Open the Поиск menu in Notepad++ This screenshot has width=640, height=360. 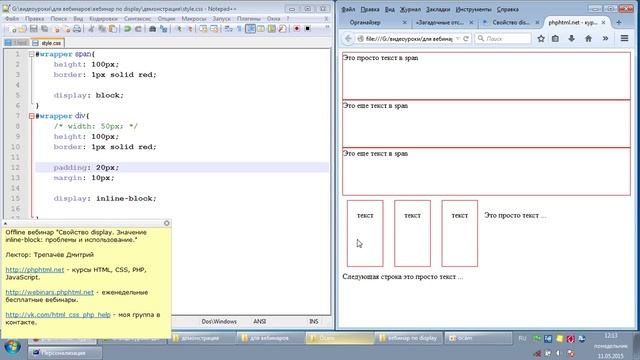tap(59, 18)
